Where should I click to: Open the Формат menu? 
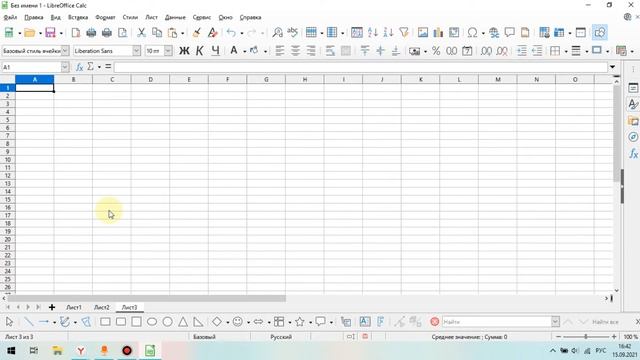click(105, 18)
